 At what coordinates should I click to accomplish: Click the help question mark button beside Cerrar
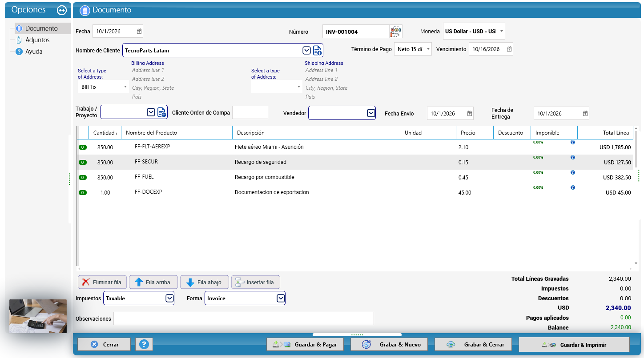click(144, 344)
